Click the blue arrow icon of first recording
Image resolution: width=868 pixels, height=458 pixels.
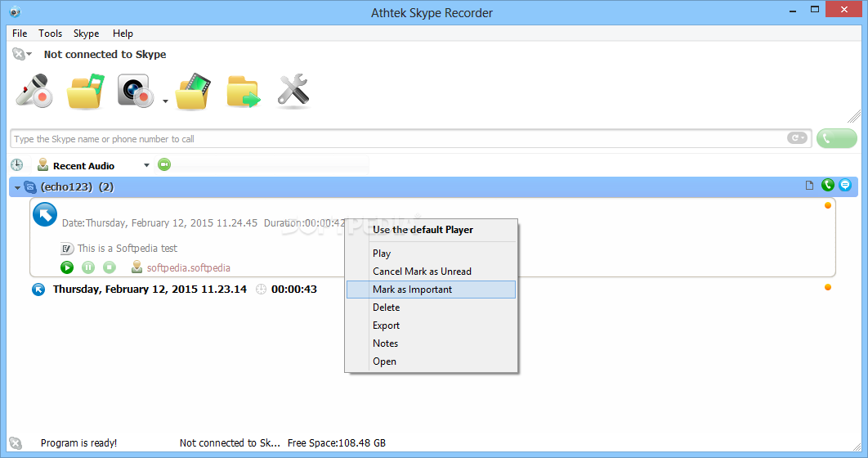click(x=45, y=215)
